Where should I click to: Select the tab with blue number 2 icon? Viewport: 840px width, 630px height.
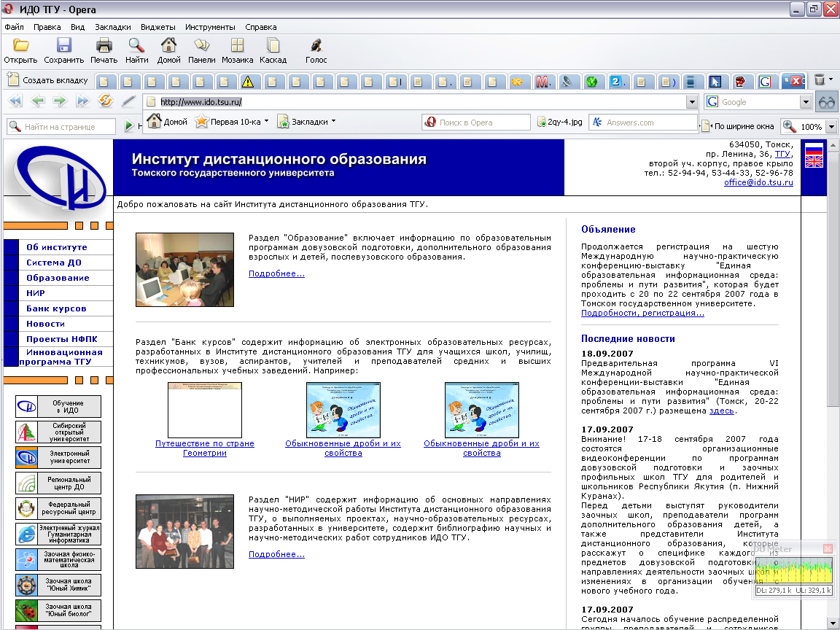616,82
